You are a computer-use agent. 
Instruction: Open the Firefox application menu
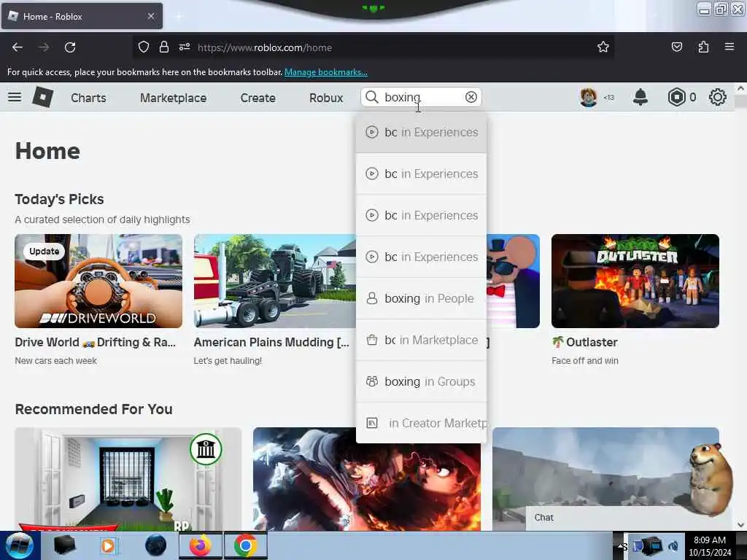click(729, 47)
